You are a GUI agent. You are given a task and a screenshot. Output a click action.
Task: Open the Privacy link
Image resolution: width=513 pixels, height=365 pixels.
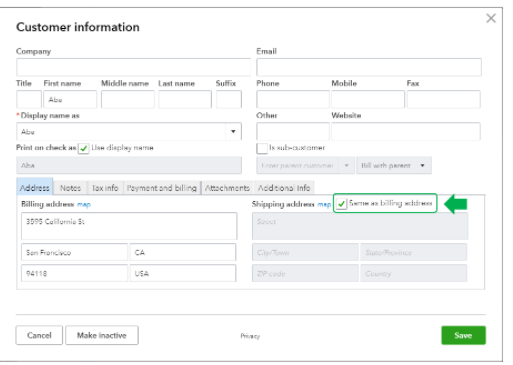[250, 336]
